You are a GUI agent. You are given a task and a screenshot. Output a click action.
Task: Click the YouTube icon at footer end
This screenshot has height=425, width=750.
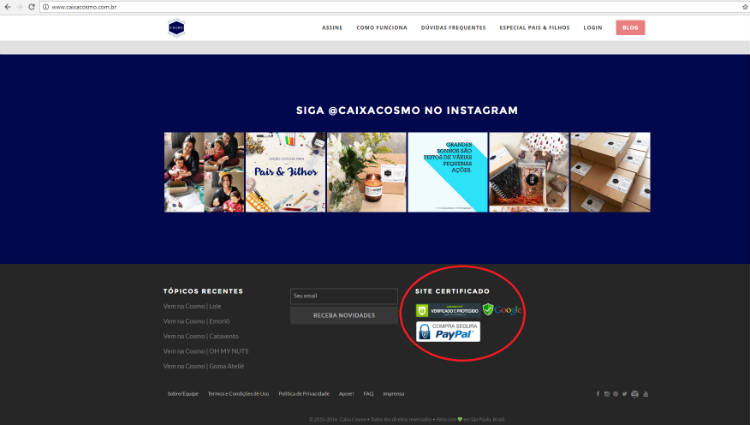pyautogui.click(x=645, y=394)
